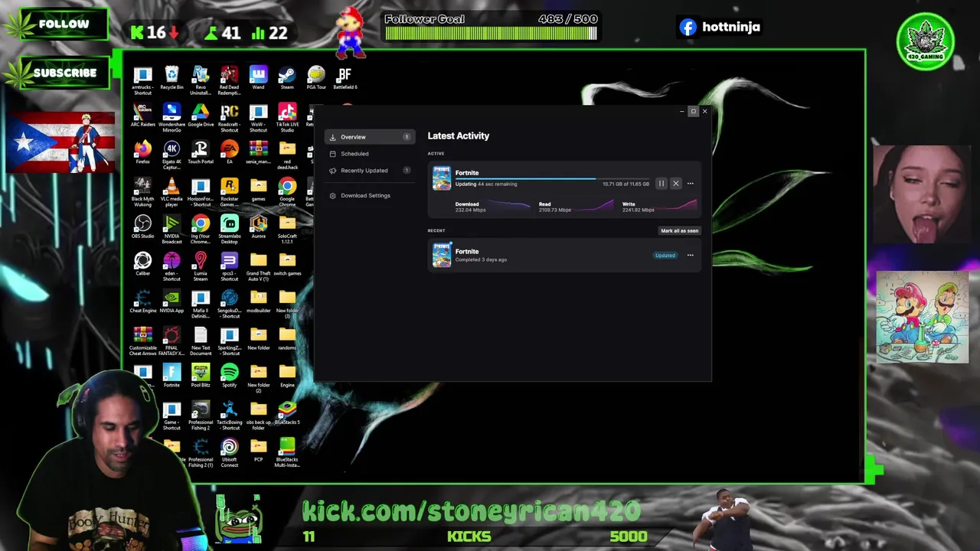This screenshot has width=980, height=551.
Task: Select the PGA Tour desktop icon
Action: click(x=316, y=78)
